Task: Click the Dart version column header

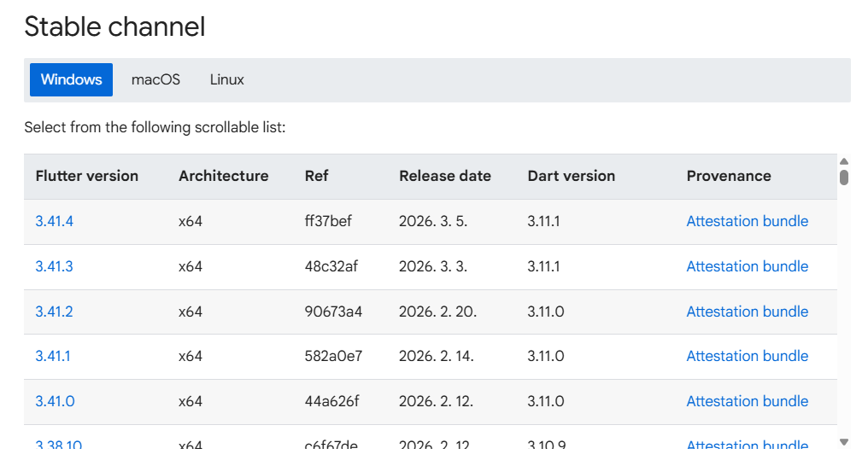Action: tap(571, 176)
